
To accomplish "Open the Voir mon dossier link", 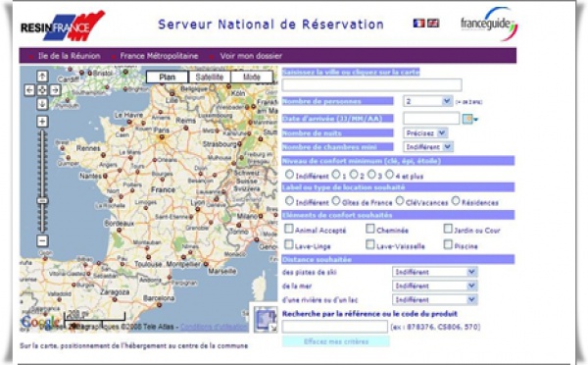I will pyautogui.click(x=251, y=56).
